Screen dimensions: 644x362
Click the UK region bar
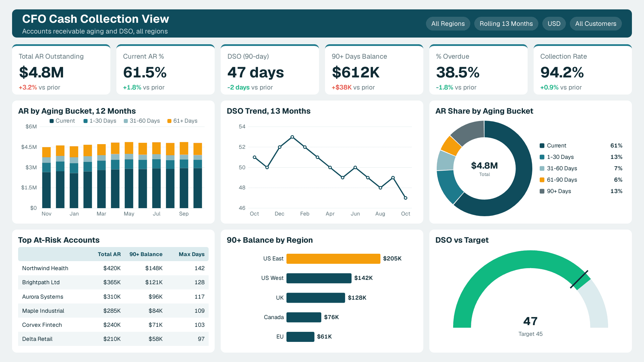316,298
